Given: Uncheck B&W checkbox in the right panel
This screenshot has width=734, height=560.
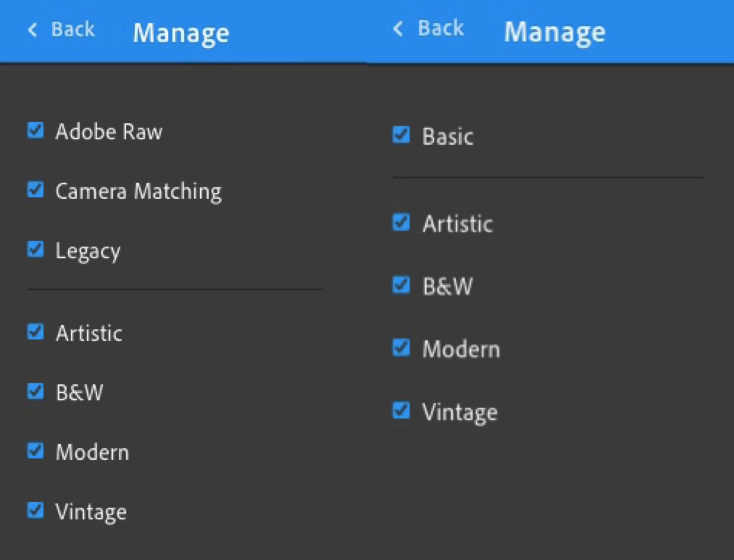Looking at the screenshot, I should coord(401,285).
